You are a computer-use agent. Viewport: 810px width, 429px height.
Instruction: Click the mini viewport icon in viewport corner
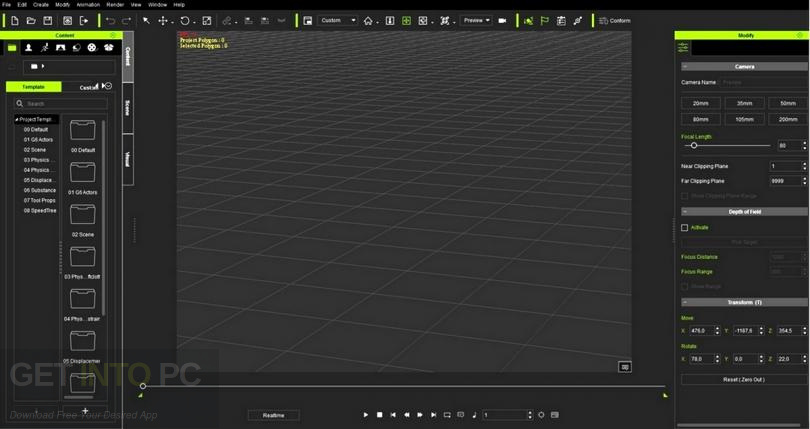coord(625,367)
